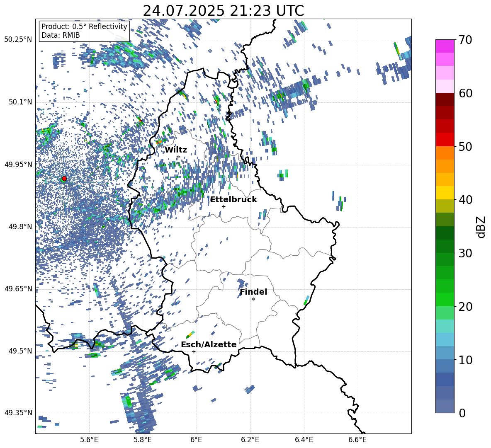Screen dimensions: 491x448
Task: Pick the yellow swatch above 40 dBZ
Action: (445, 193)
